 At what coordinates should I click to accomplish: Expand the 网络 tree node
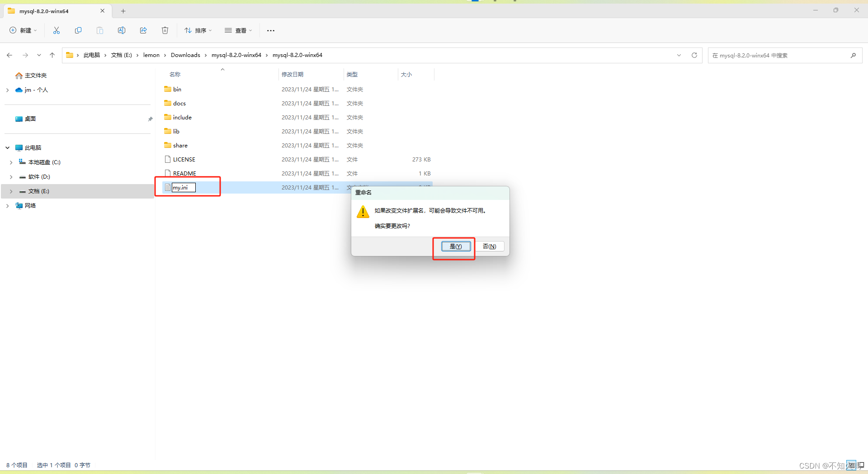pos(7,206)
